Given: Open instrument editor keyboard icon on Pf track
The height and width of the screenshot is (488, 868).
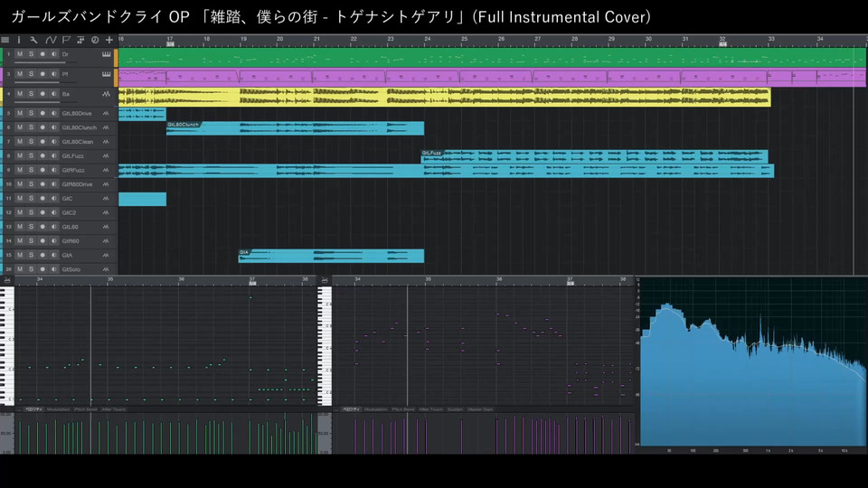Looking at the screenshot, I should pyautogui.click(x=107, y=73).
